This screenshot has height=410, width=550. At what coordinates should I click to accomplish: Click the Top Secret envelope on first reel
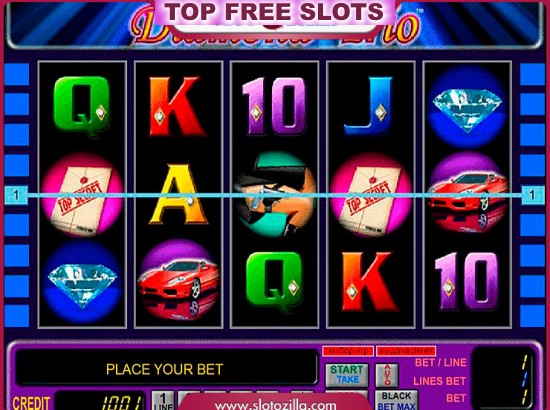point(82,195)
